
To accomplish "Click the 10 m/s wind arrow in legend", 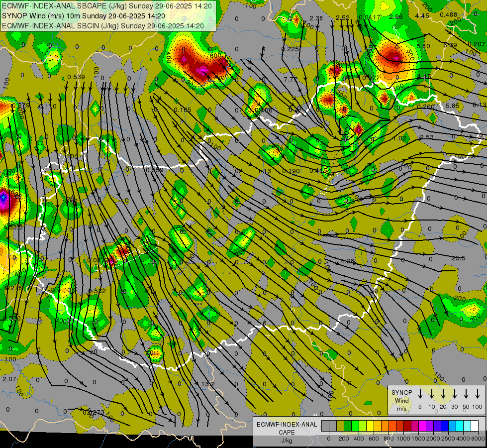I will 431,394.
